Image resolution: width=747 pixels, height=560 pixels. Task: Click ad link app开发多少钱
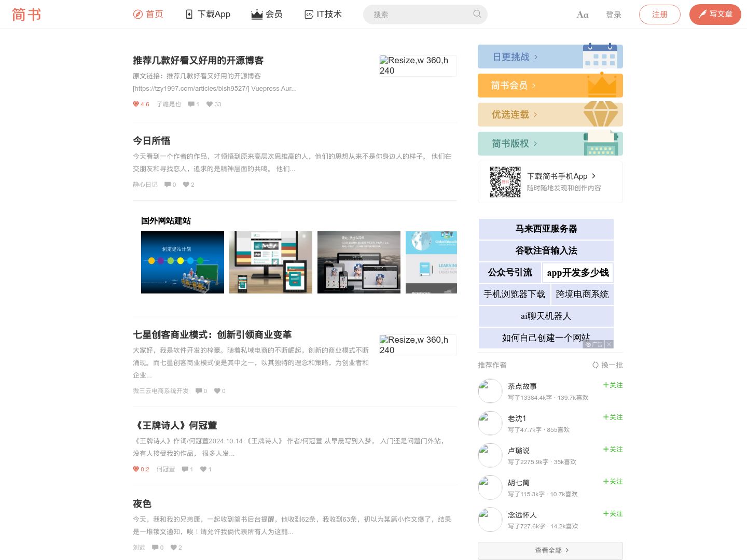(x=578, y=273)
